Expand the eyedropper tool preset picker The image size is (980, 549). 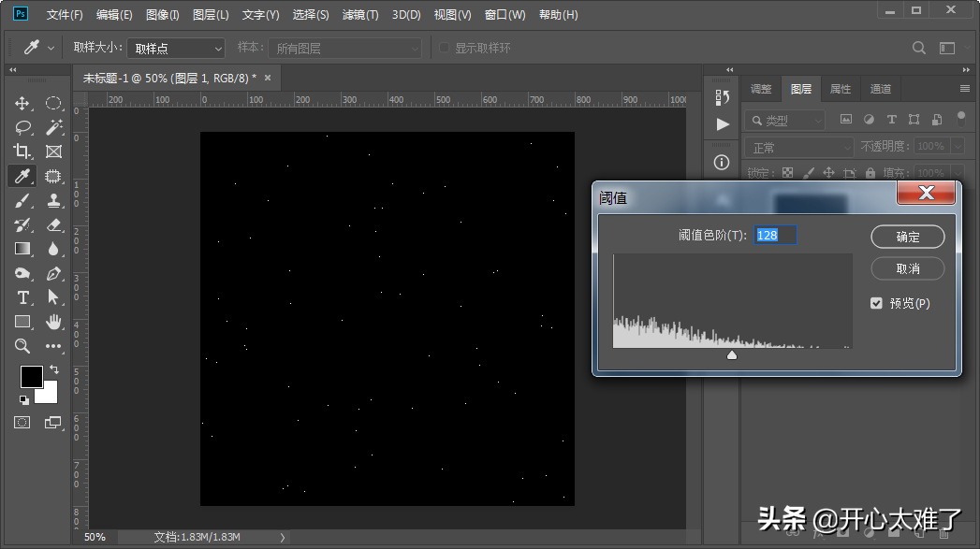coord(51,48)
